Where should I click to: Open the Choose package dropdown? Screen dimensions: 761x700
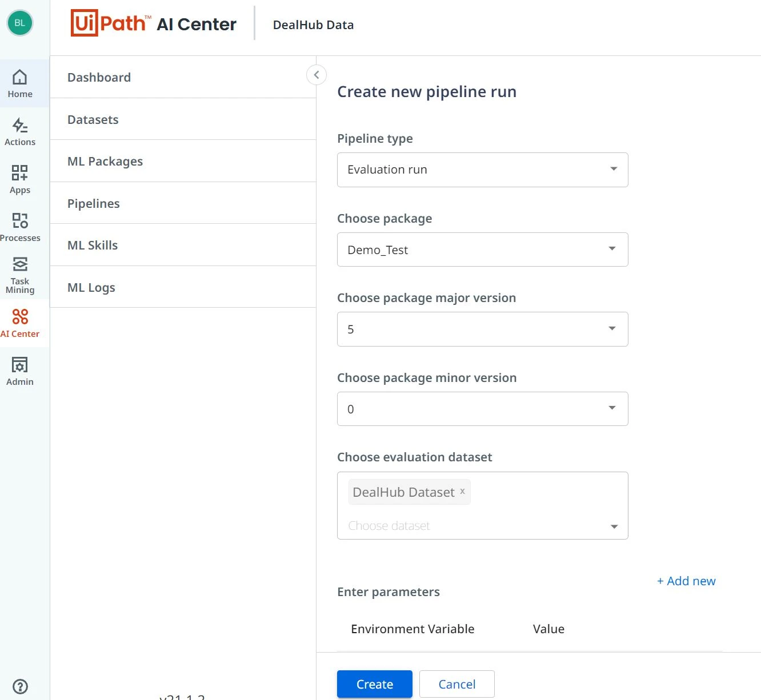click(483, 250)
